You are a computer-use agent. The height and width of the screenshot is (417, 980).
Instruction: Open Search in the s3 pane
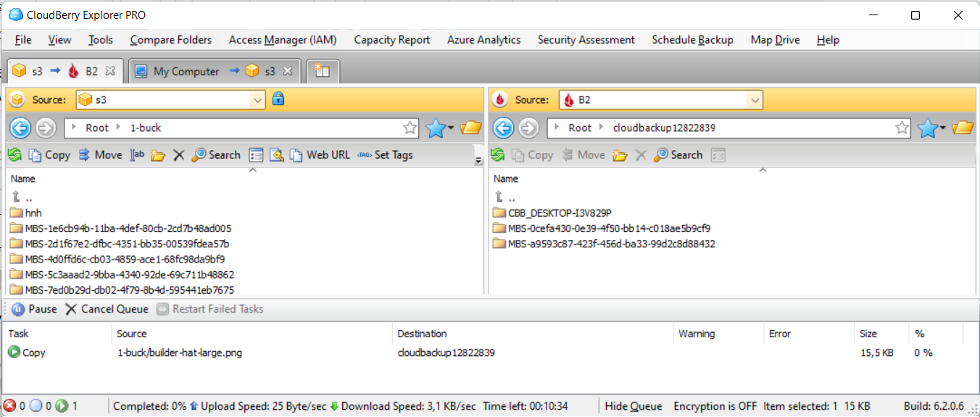click(x=216, y=154)
